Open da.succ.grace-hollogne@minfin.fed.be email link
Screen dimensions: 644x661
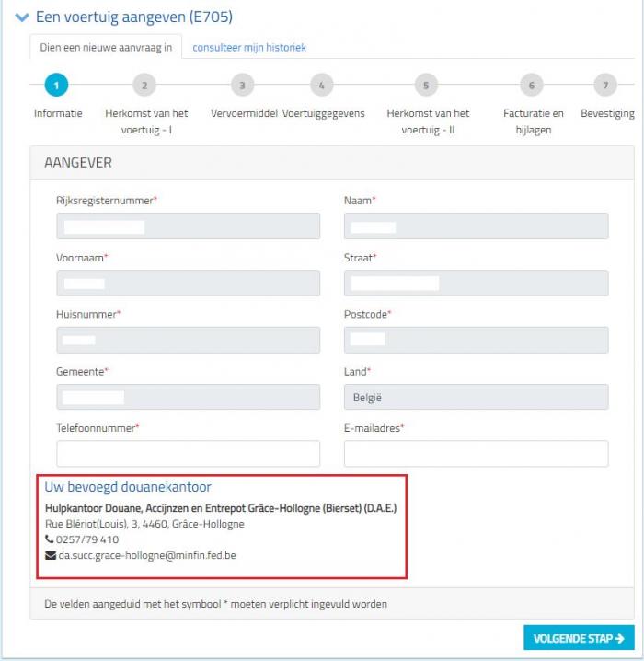(x=147, y=556)
